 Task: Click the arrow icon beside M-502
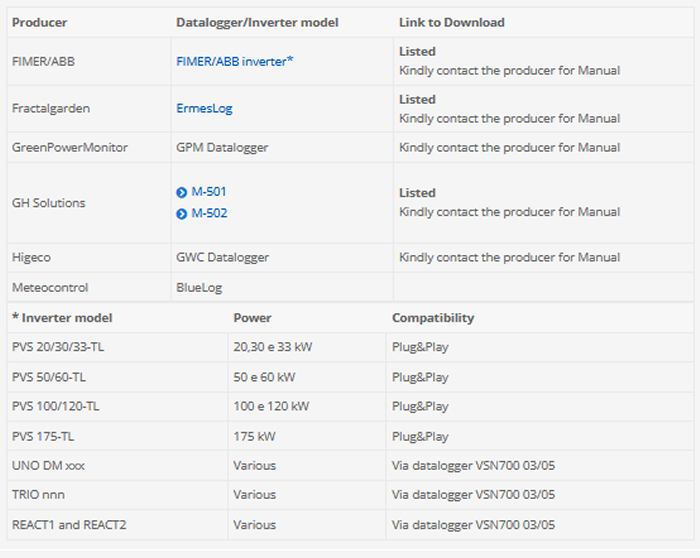pos(181,214)
